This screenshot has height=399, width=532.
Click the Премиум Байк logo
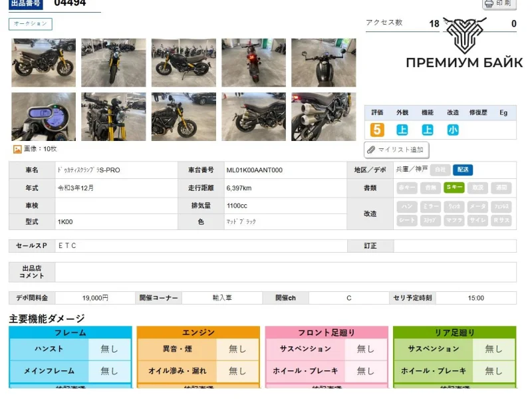click(x=464, y=45)
